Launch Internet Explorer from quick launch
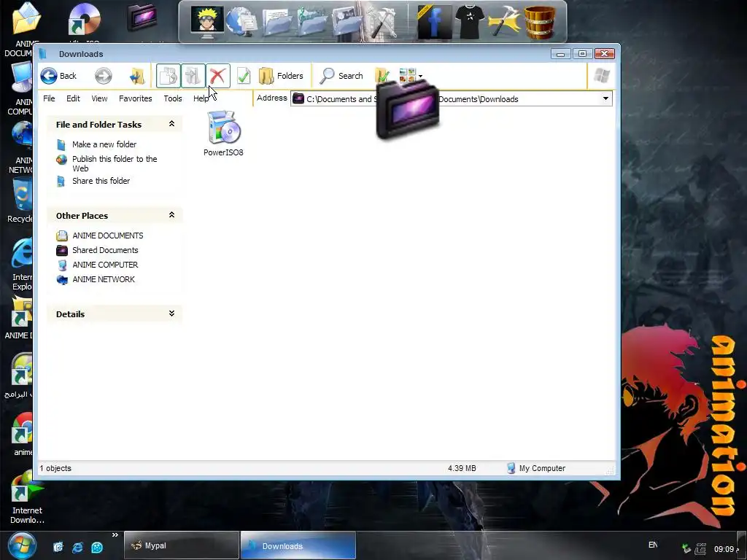The image size is (747, 560). pyautogui.click(x=77, y=547)
